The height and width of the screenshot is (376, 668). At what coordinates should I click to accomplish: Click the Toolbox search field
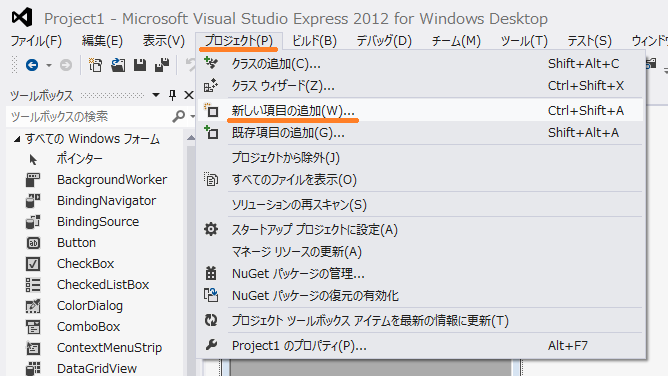click(x=89, y=116)
